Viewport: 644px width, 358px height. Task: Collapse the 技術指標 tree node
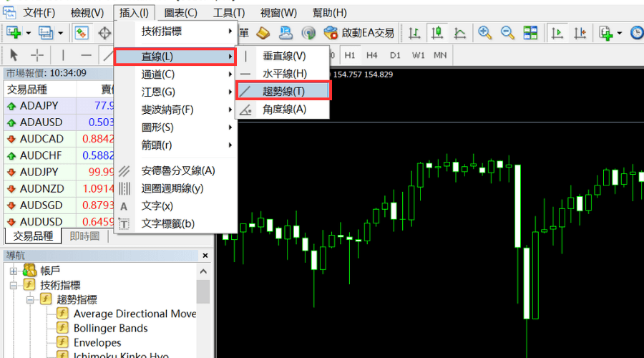click(14, 285)
